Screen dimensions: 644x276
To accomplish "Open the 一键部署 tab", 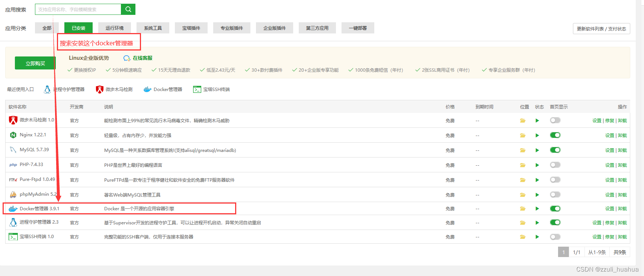I will tap(358, 28).
